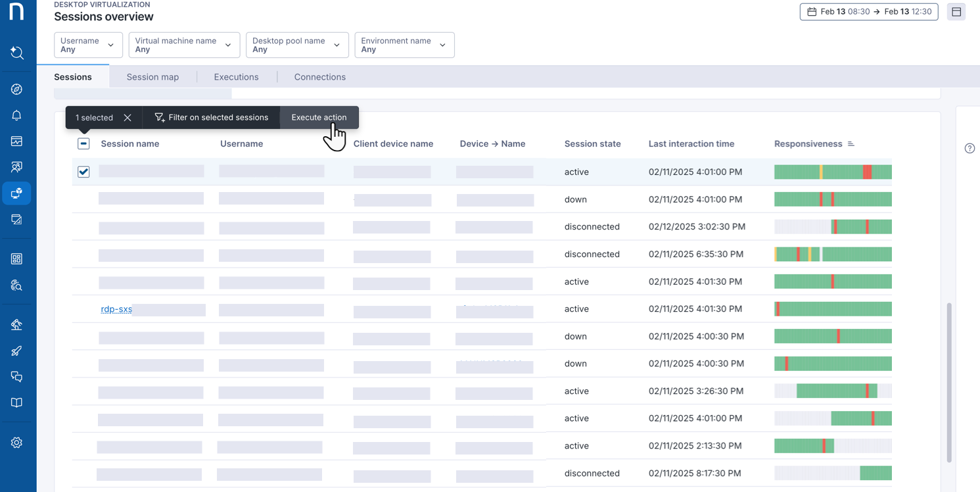This screenshot has width=980, height=492.
Task: Open the book library icon in the sidebar
Action: click(18, 403)
